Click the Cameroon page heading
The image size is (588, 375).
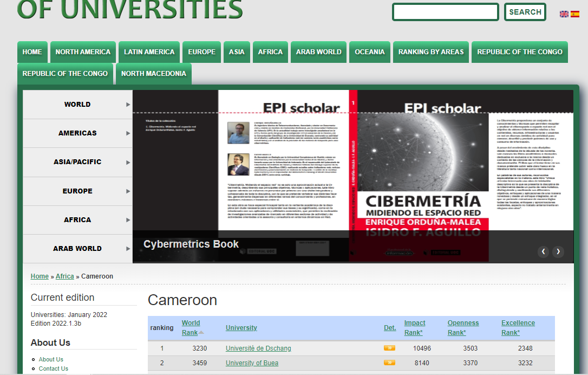pos(182,300)
